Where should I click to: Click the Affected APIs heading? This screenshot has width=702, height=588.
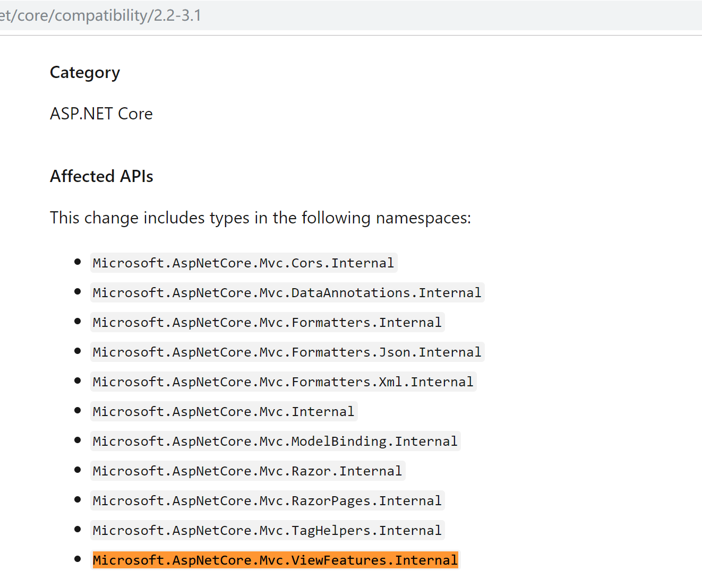coord(101,176)
